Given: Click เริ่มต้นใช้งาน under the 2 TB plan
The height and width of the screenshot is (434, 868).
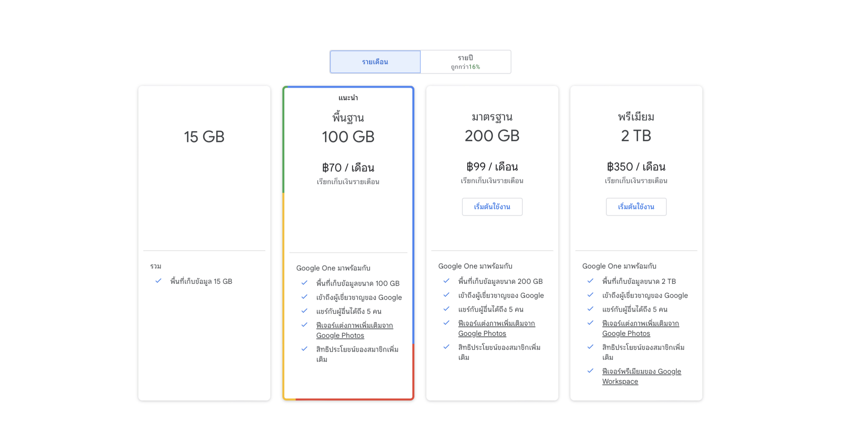Looking at the screenshot, I should pyautogui.click(x=636, y=207).
